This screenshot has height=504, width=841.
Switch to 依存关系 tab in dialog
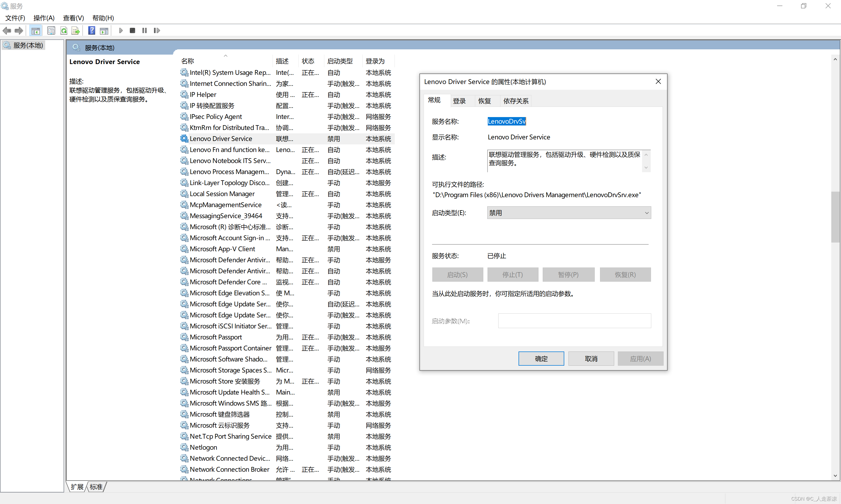coord(515,100)
